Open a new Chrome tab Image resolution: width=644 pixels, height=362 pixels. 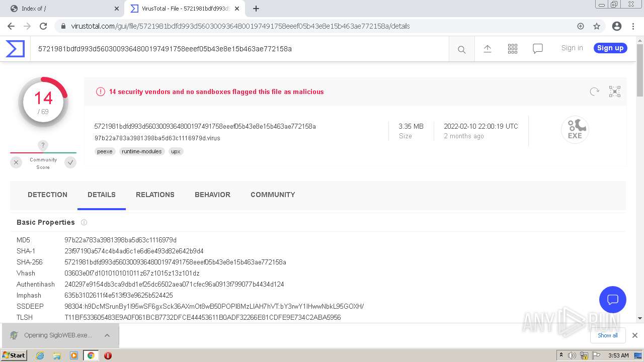(256, 9)
